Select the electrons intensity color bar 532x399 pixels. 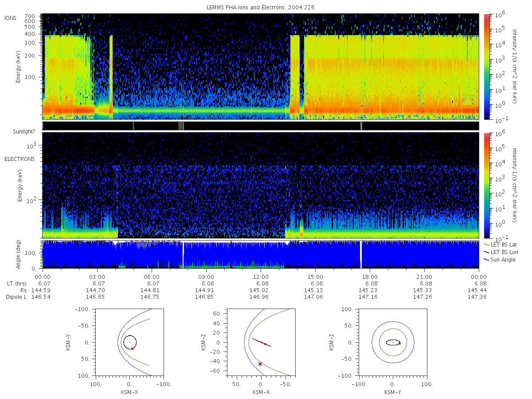point(486,185)
